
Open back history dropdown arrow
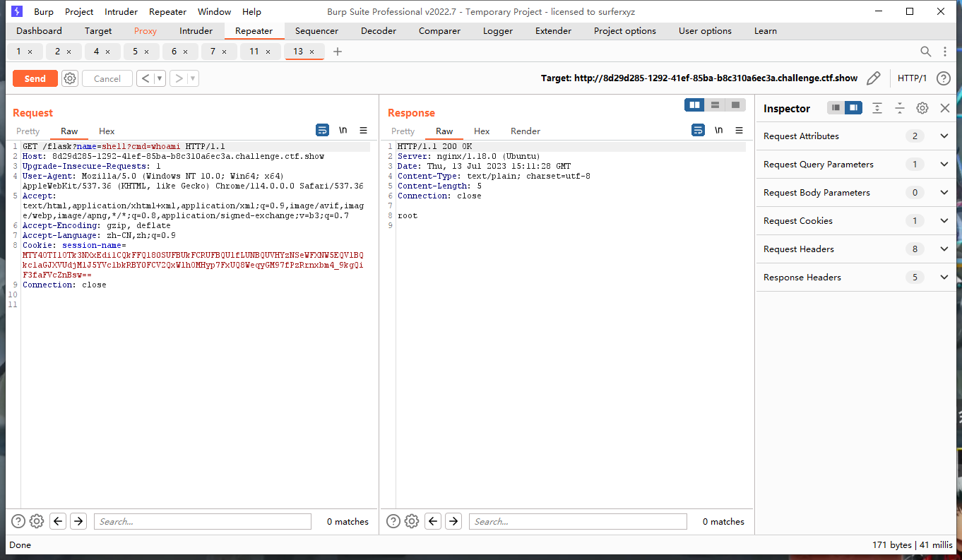(x=160, y=78)
